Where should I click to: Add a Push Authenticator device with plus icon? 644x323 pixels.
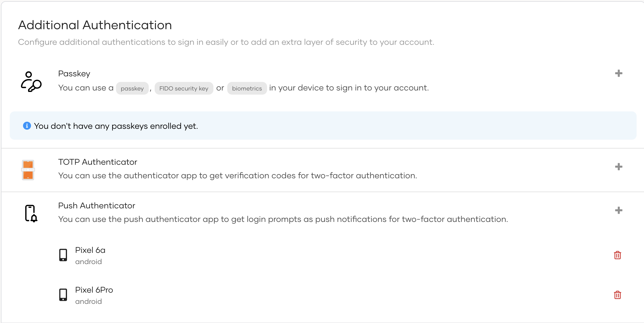619,210
